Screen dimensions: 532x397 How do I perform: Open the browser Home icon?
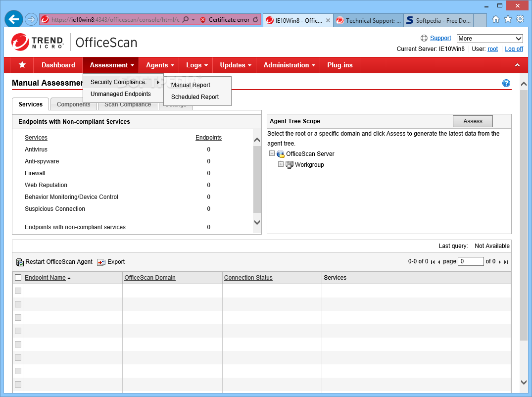click(x=496, y=19)
